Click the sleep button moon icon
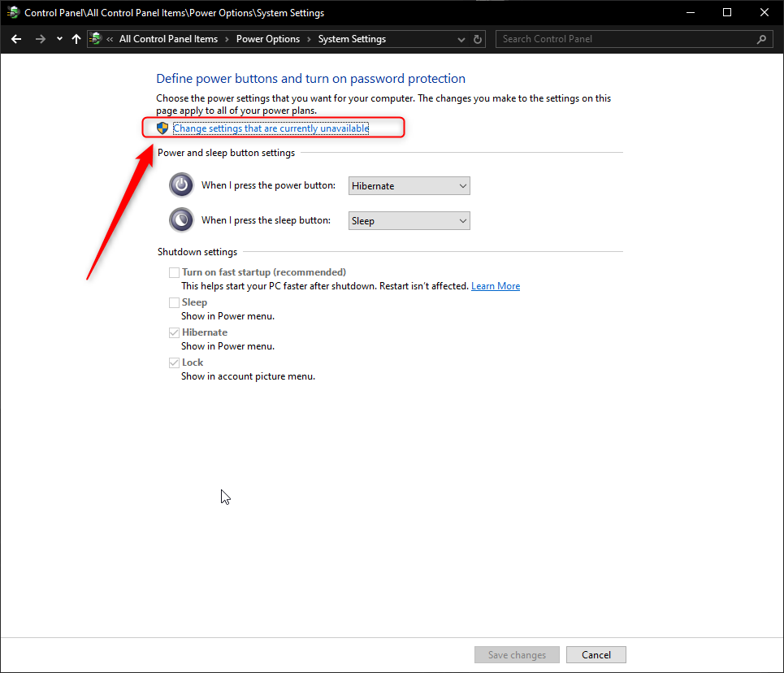Image resolution: width=784 pixels, height=673 pixels. tap(181, 220)
